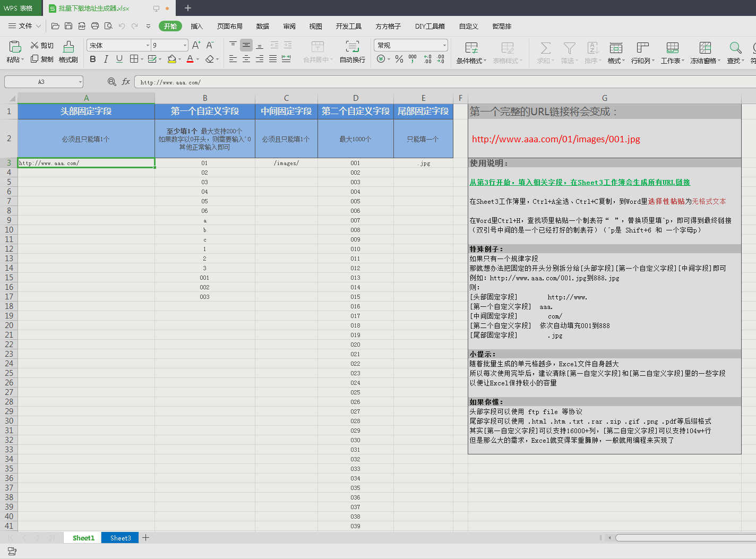Switch to the 开发工具 (Developer) tab
756x559 pixels.
click(x=349, y=26)
